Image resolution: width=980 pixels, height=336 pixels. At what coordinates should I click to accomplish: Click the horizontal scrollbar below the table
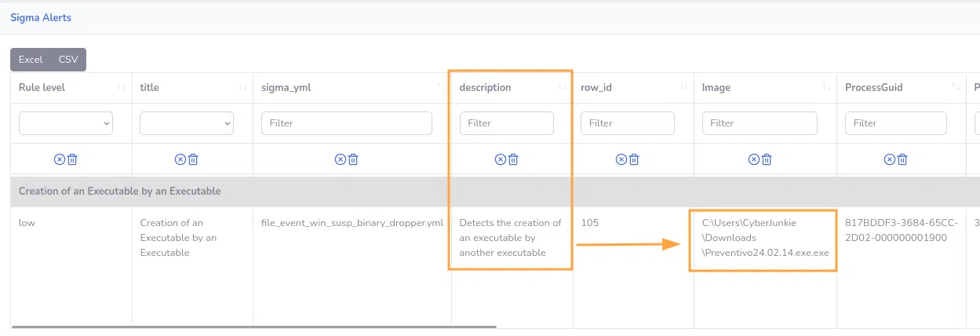[254, 327]
